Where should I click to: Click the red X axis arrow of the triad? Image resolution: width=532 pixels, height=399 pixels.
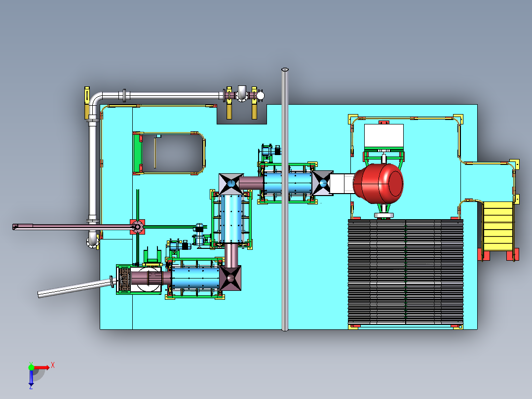tap(42, 367)
